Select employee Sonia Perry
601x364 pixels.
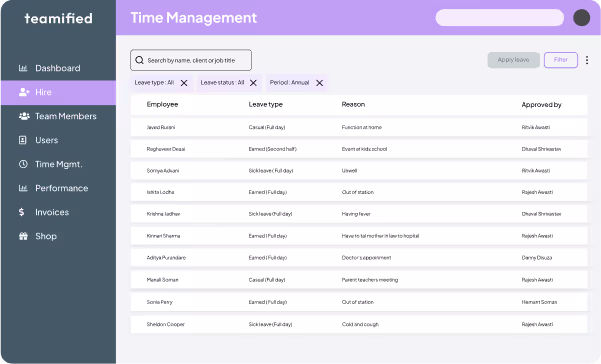click(x=159, y=302)
